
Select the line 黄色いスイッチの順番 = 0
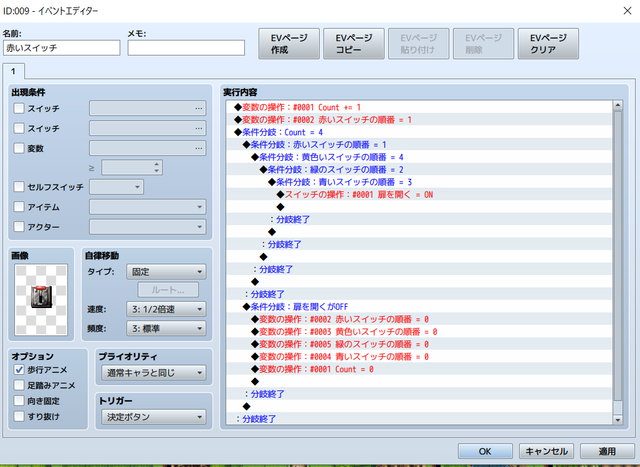click(x=419, y=331)
